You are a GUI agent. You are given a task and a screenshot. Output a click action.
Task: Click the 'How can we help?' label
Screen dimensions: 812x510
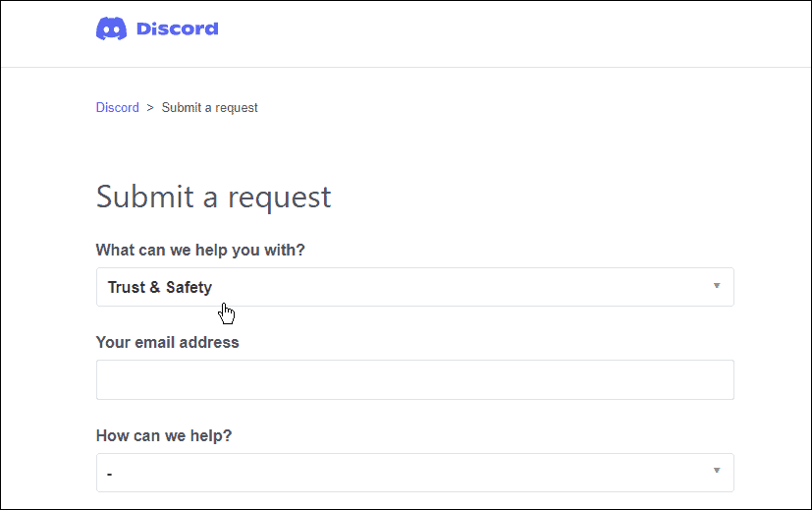[x=164, y=435]
